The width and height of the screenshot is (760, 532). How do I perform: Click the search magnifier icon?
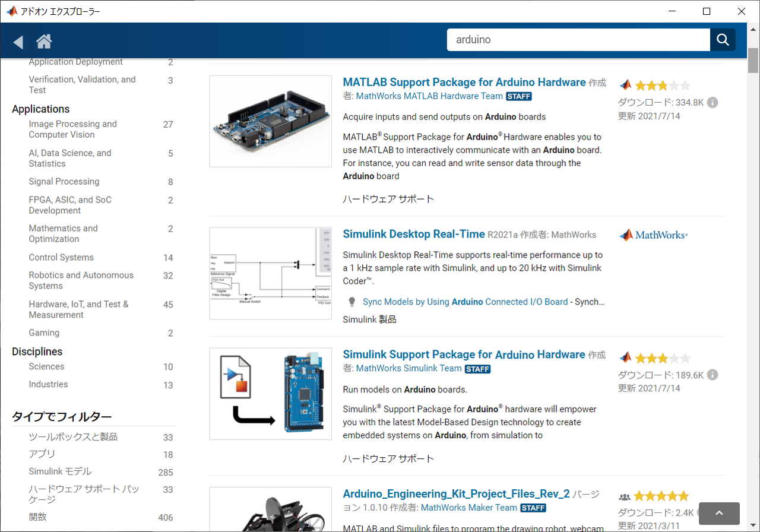pos(723,40)
